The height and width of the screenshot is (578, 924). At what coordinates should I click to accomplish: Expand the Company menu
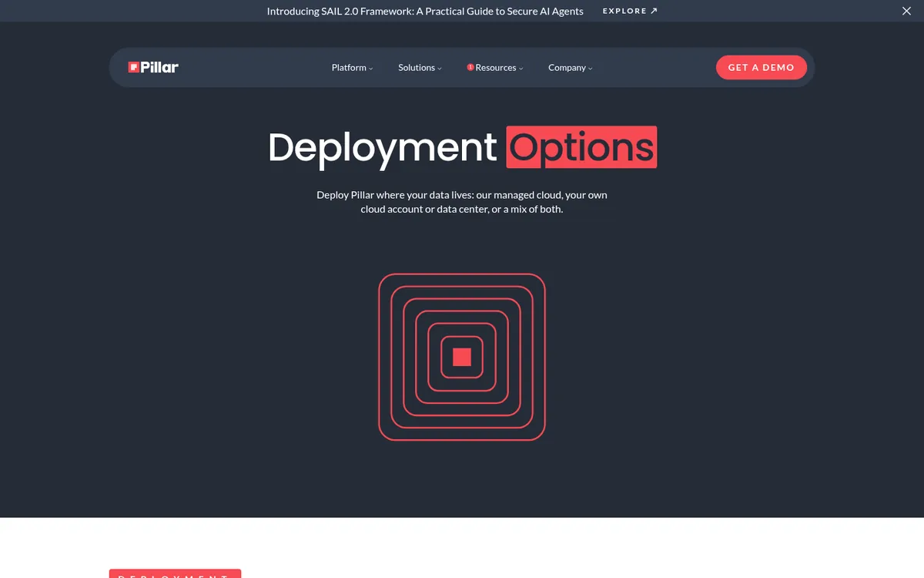570,68
